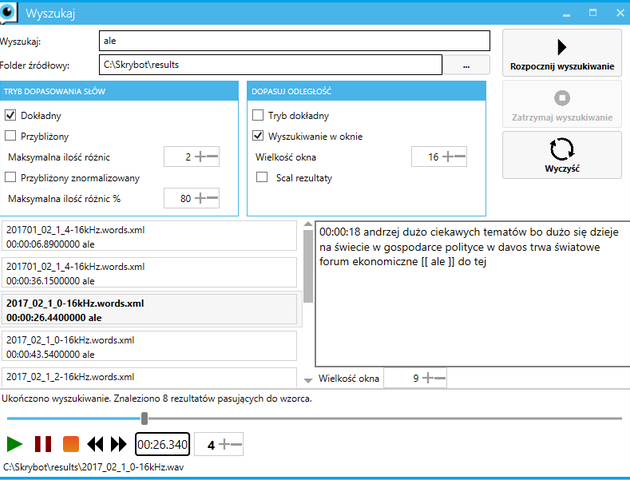Click the value 80 in percent field
630x480 pixels.
185,198
